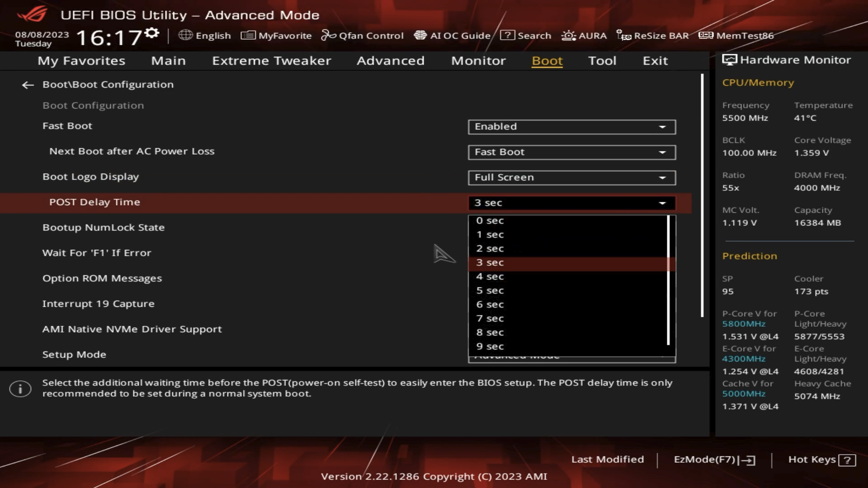Expand the Boot Logo Display options

click(571, 177)
